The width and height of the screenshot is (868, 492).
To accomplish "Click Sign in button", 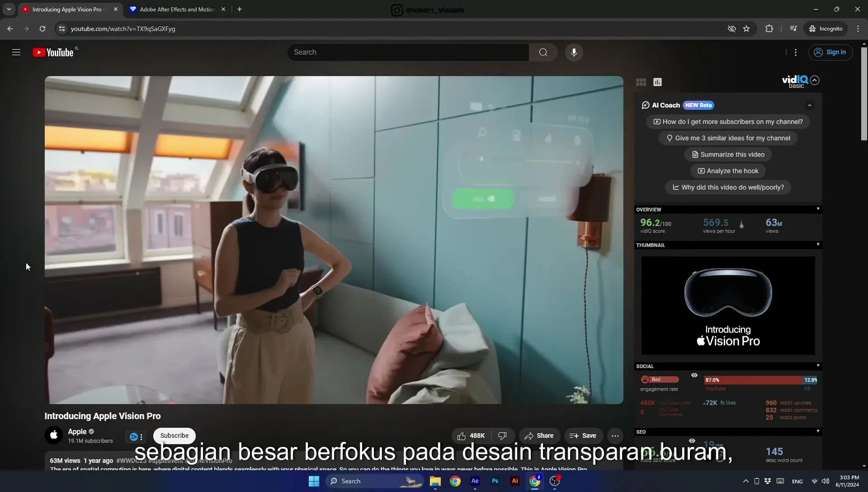I will 830,52.
